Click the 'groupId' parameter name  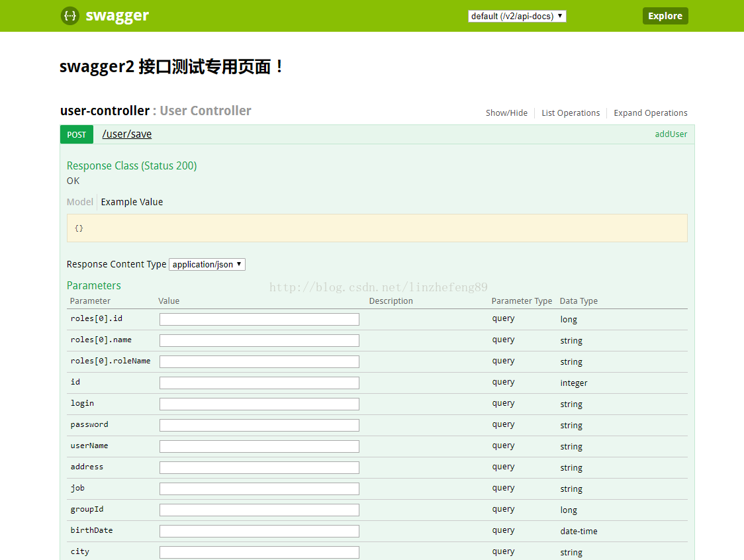point(87,509)
